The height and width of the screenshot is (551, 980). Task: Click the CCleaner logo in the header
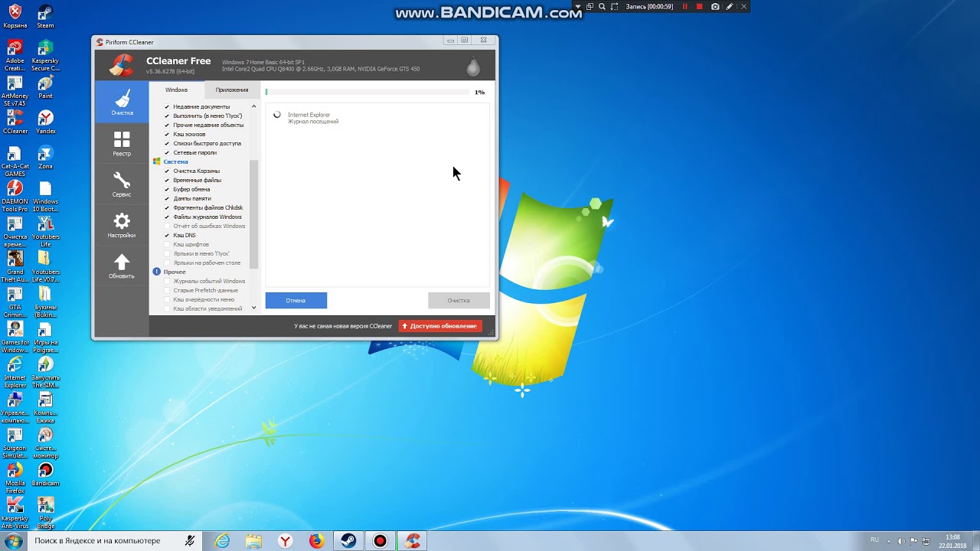tap(121, 66)
